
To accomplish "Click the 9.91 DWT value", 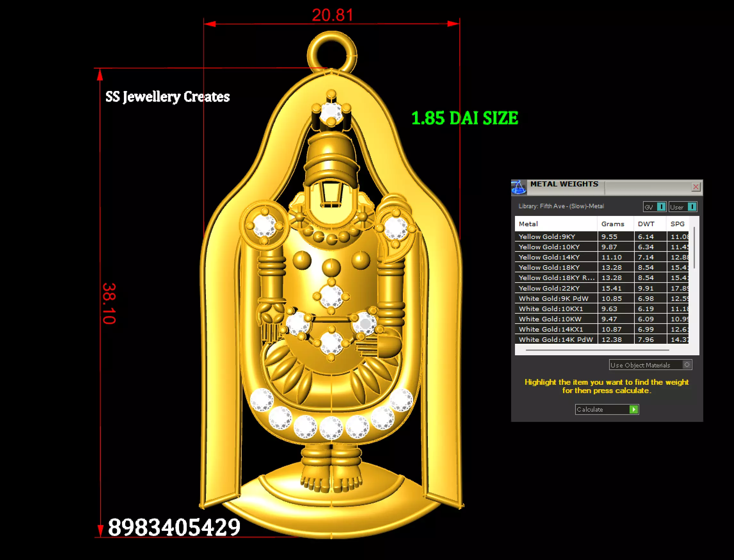I will pyautogui.click(x=646, y=288).
